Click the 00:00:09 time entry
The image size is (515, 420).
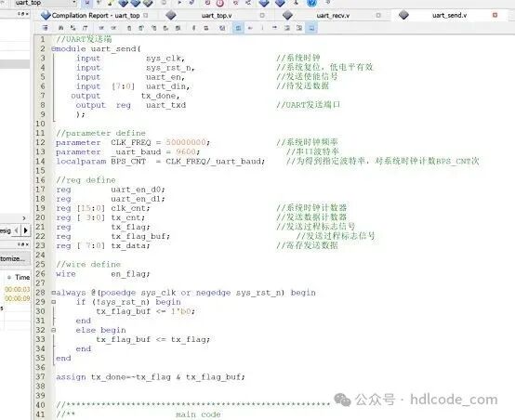pos(18,298)
